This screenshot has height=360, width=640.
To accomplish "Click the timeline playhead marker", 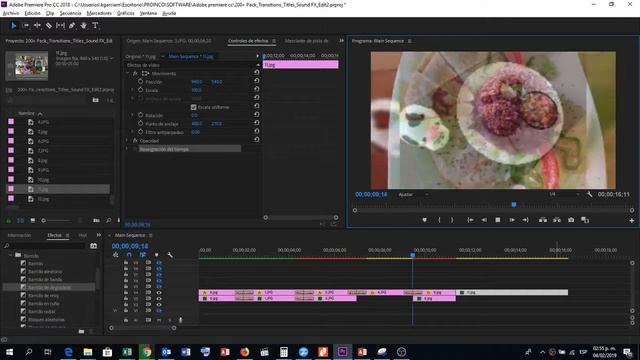I will tap(413, 255).
